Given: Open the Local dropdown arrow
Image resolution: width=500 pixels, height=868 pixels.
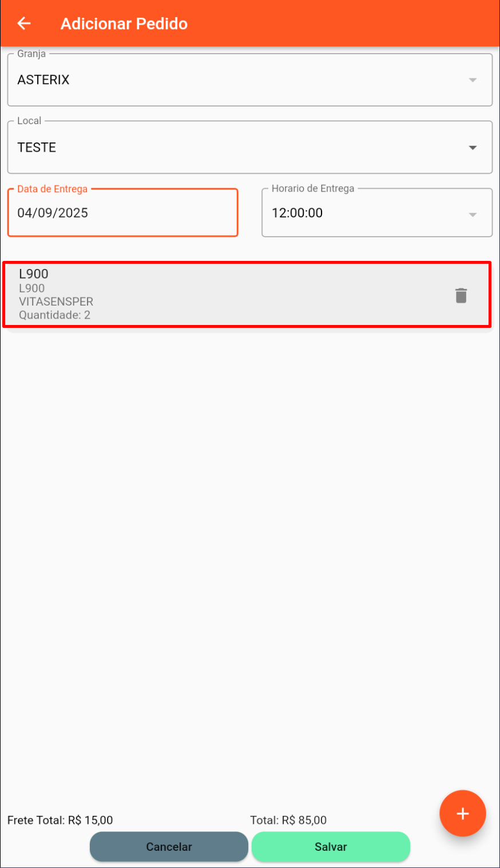Looking at the screenshot, I should pos(473,148).
